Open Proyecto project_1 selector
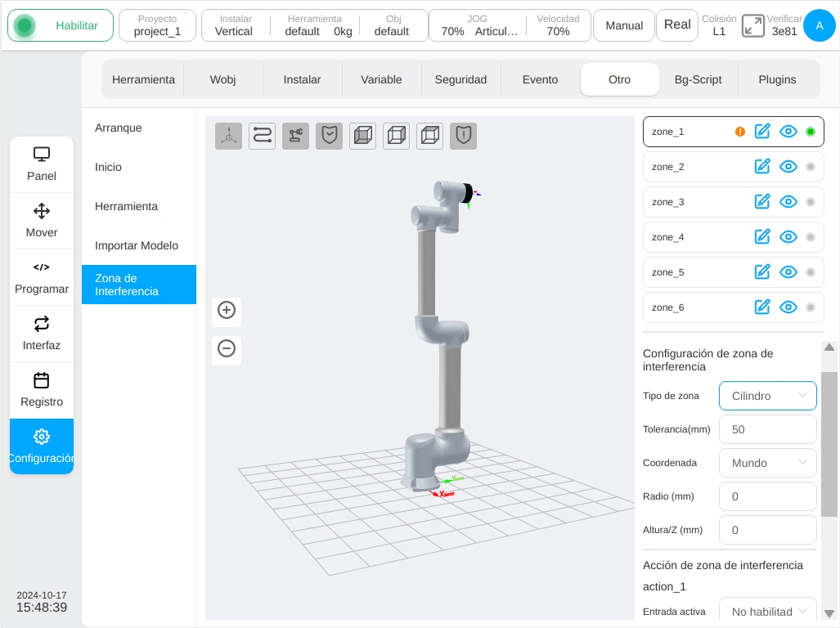 pyautogui.click(x=158, y=25)
